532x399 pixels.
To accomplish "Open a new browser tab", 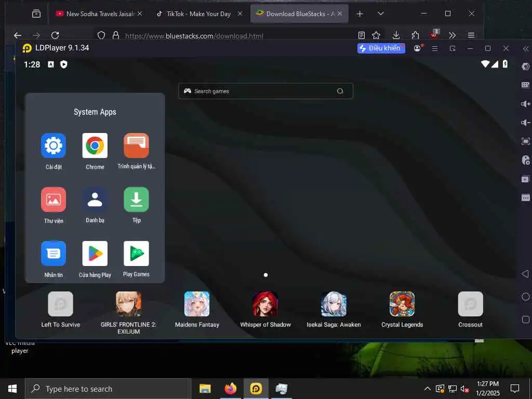I will pos(360,14).
